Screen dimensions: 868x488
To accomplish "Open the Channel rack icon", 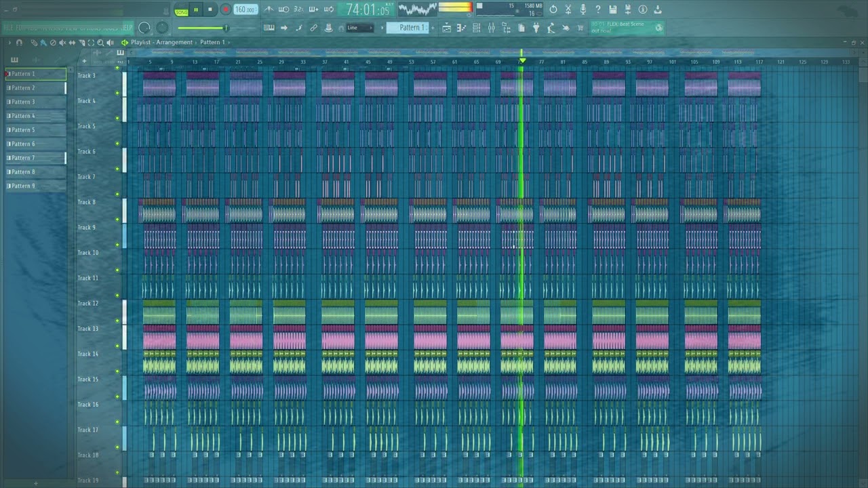I will (x=477, y=28).
